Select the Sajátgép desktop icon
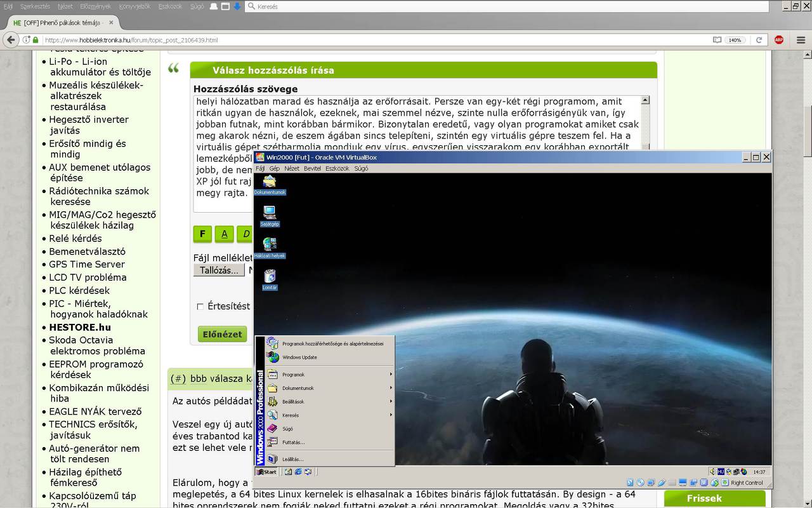The image size is (812, 508). click(x=270, y=216)
